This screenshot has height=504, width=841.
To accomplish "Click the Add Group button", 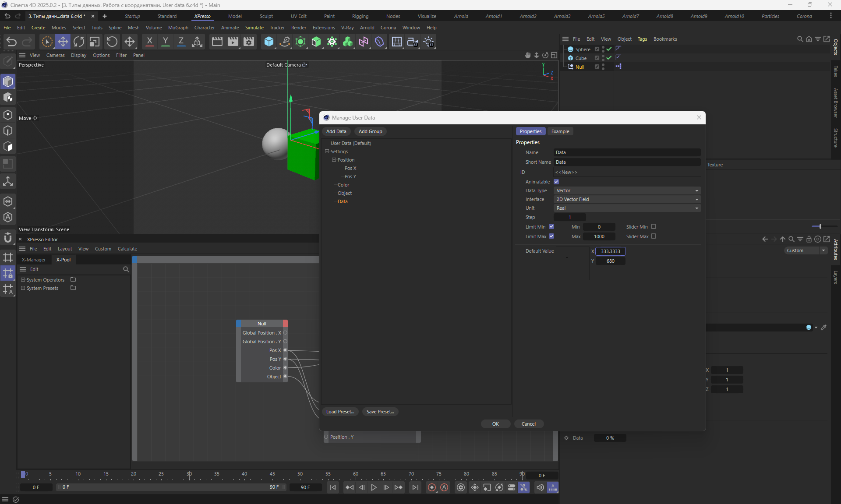I will [x=370, y=131].
